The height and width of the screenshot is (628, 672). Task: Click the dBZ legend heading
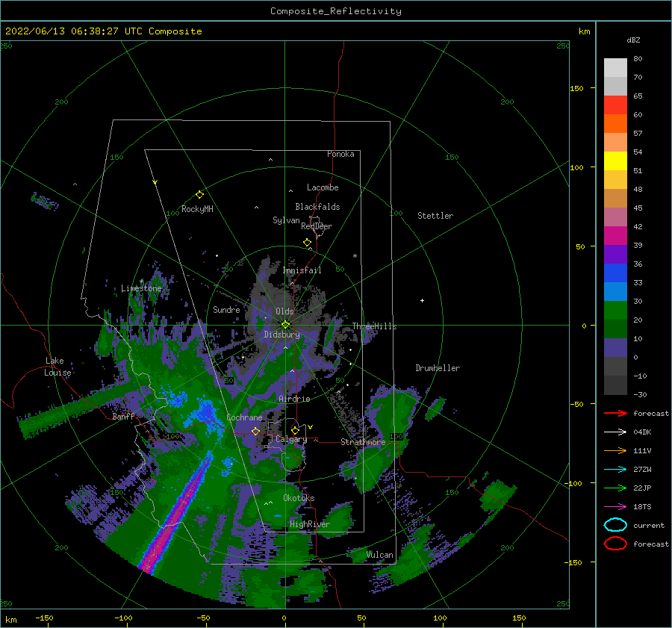(x=633, y=40)
